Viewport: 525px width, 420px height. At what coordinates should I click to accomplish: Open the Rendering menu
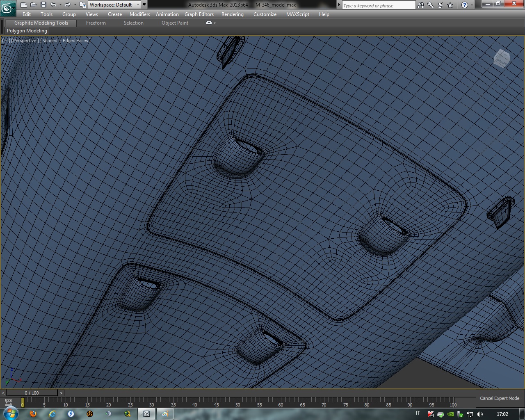pos(232,14)
